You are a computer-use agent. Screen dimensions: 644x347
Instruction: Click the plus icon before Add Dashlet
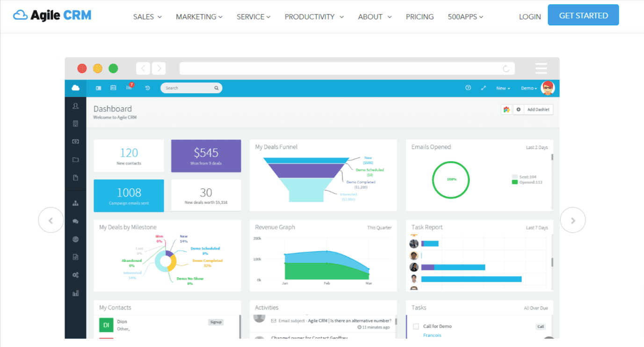[518, 110]
